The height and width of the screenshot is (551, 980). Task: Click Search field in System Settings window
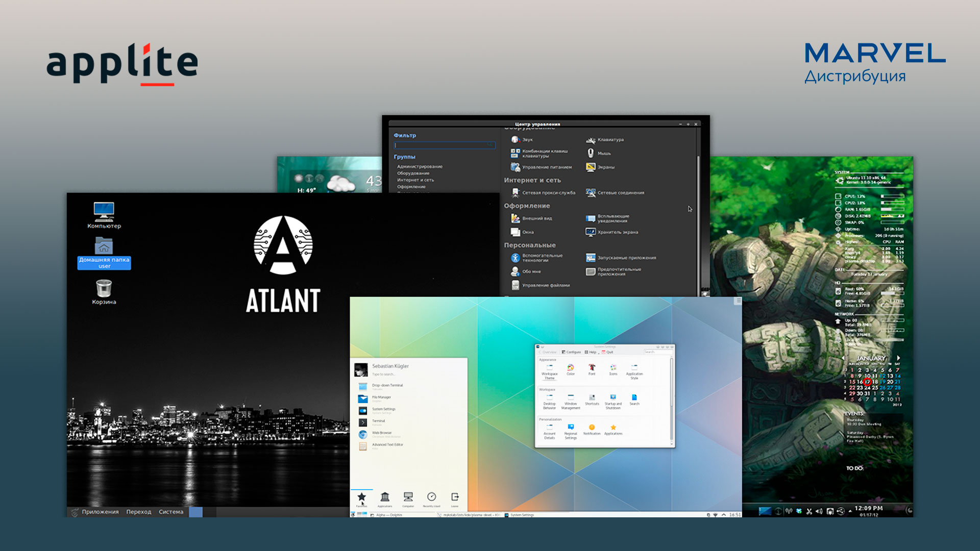click(x=657, y=352)
